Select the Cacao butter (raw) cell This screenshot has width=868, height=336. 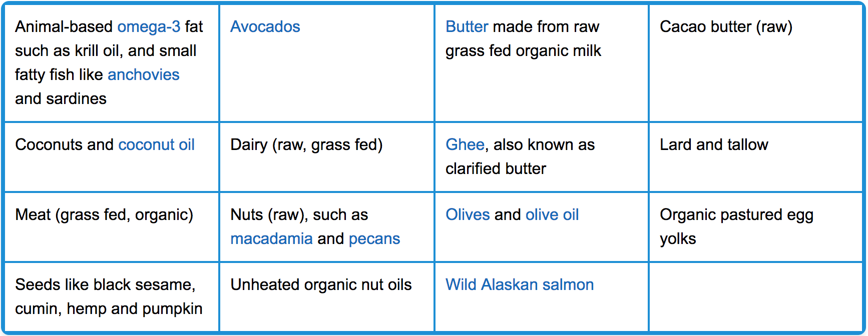755,63
